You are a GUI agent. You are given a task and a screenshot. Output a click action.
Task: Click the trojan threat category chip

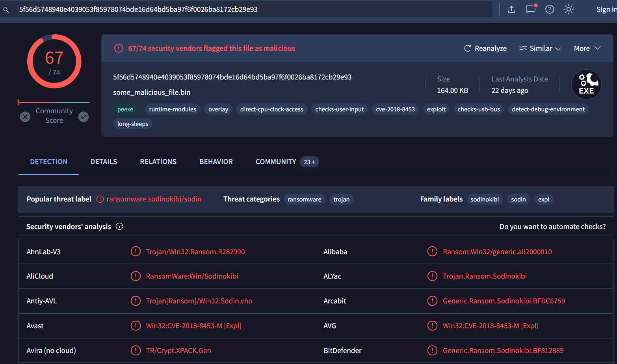pos(342,200)
